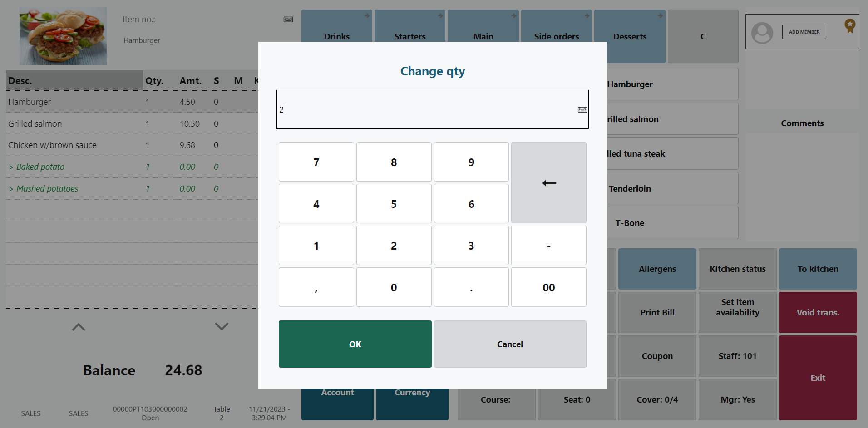Add Grilled tuna steak from menu items
The image size is (868, 428).
coord(672,153)
